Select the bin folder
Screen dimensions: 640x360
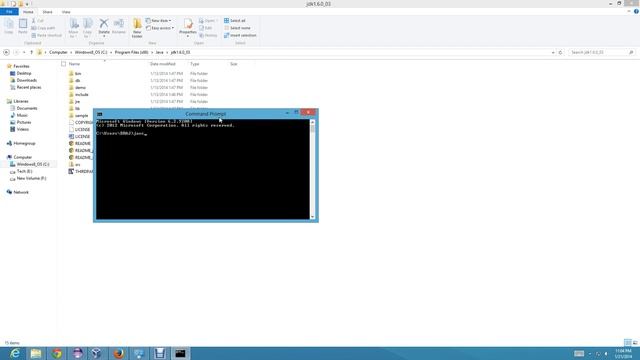tap(78, 73)
